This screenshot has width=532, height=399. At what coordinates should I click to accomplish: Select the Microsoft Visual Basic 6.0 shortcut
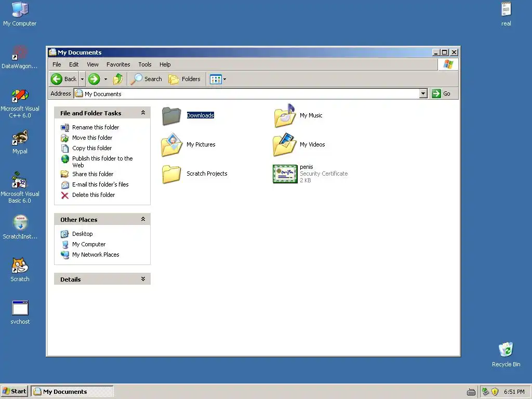coord(20,180)
